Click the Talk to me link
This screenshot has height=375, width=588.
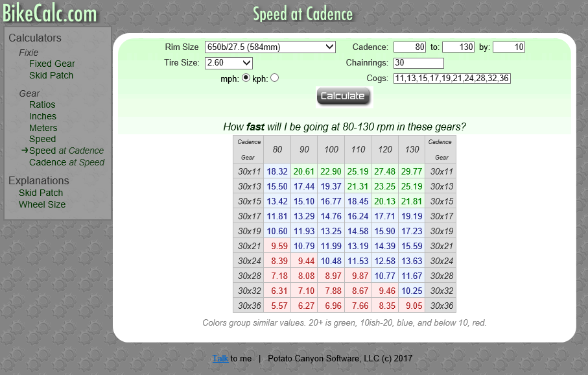220,359
